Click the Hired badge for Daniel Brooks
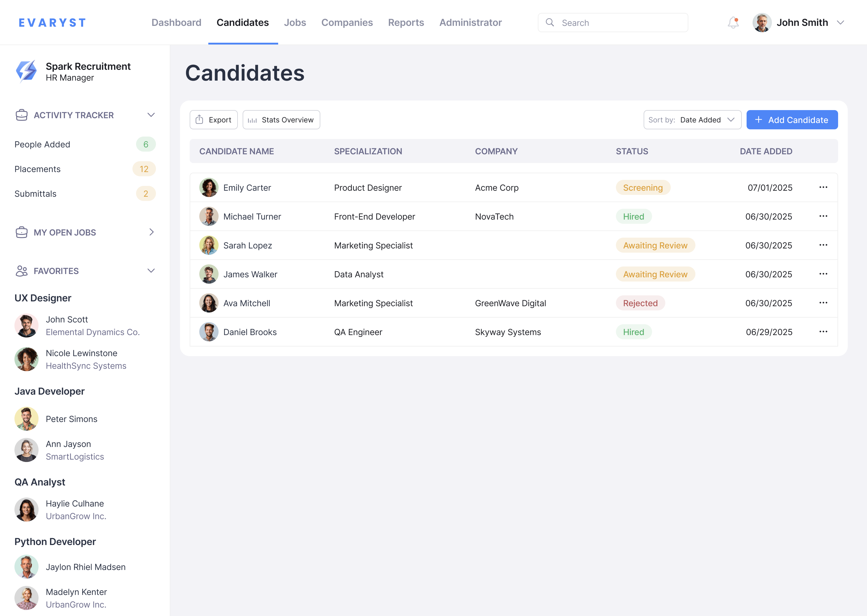 click(x=634, y=332)
